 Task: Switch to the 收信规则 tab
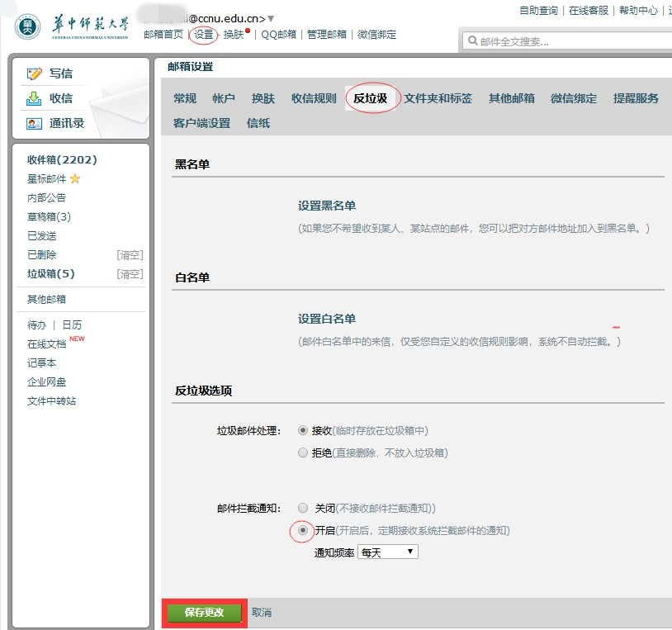click(x=314, y=98)
